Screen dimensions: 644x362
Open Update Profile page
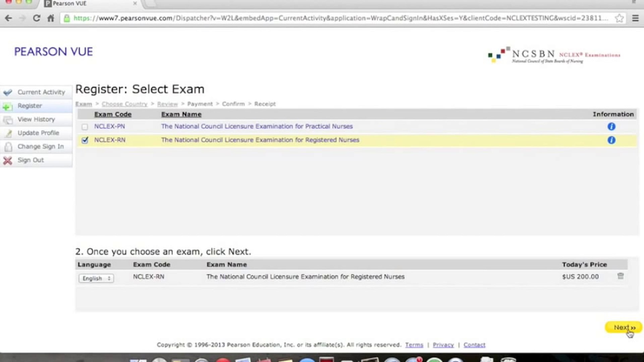tap(38, 133)
